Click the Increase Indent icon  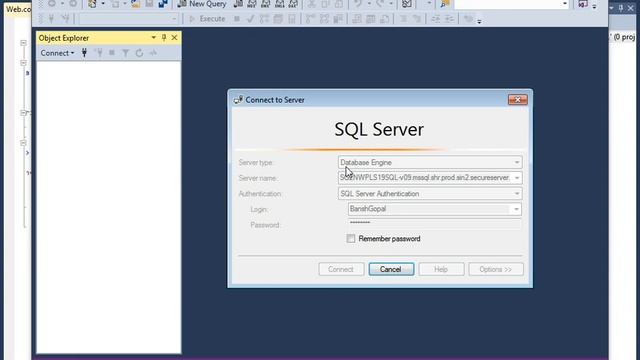point(449,19)
